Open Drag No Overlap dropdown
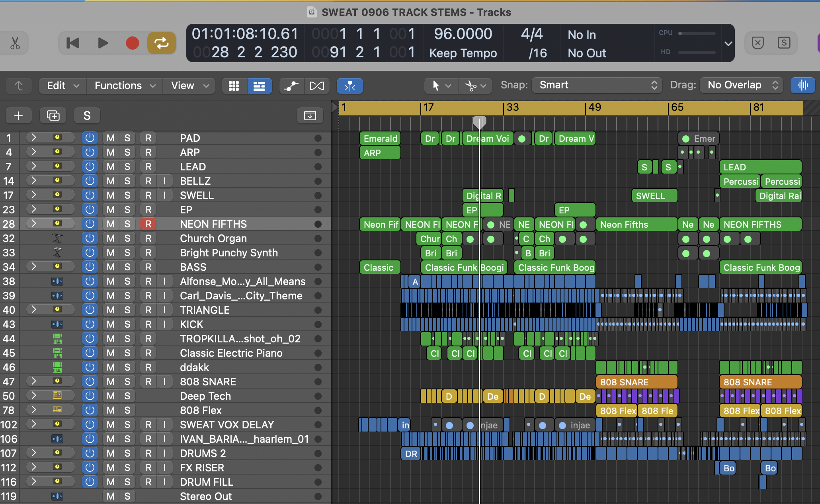The image size is (820, 504). (x=742, y=85)
